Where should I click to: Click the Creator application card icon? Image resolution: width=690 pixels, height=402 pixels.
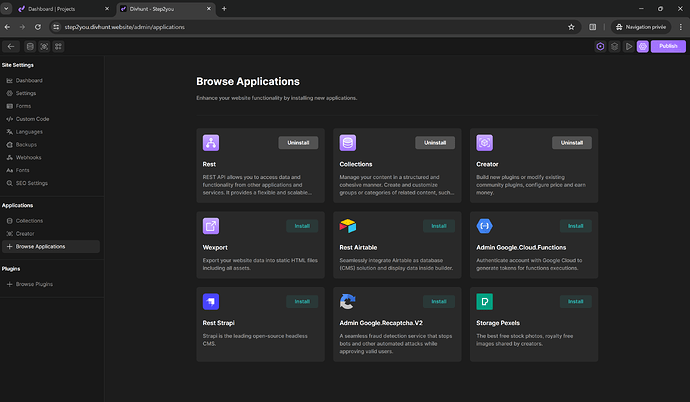(484, 143)
